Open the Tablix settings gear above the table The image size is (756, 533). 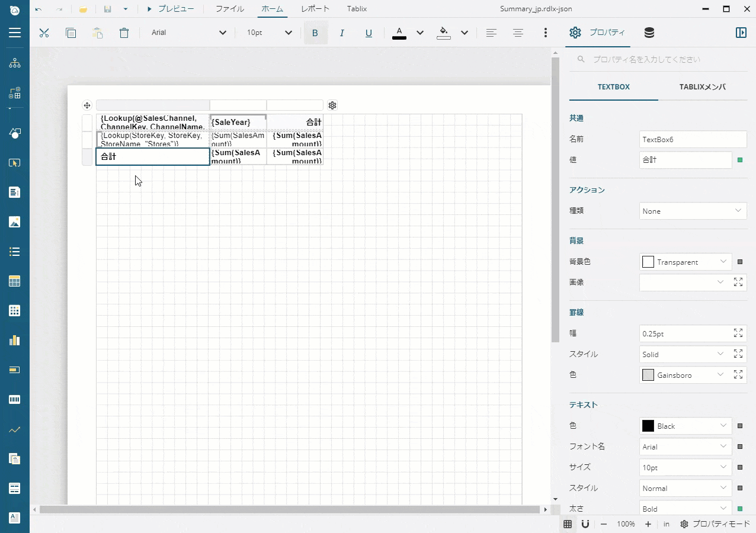point(332,105)
